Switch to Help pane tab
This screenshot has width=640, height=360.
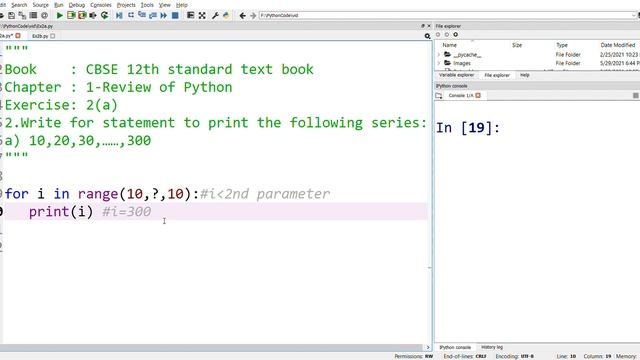pyautogui.click(x=524, y=76)
